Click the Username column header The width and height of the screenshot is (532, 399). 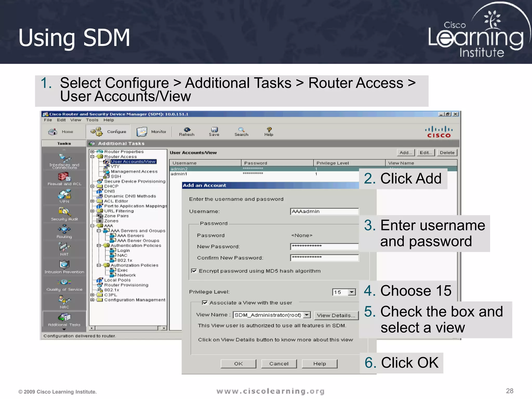[205, 163]
